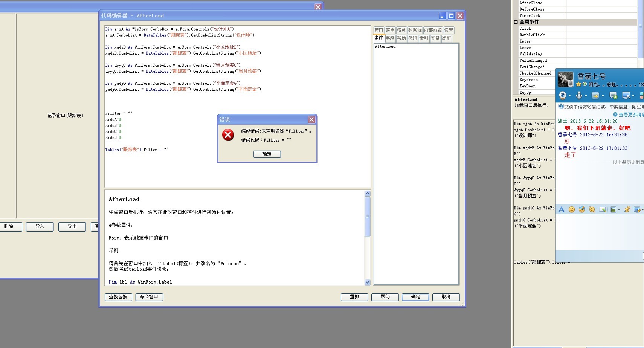Confirm error dialog with 确定 button
Image resolution: width=644 pixels, height=348 pixels.
267,154
